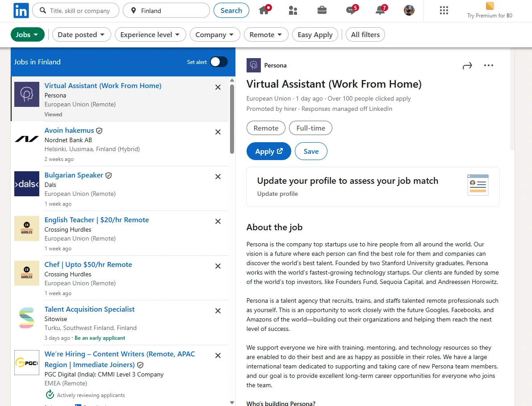Viewport: 532px width, 406px height.
Task: Click Try Premium for B0 link
Action: pos(490,16)
